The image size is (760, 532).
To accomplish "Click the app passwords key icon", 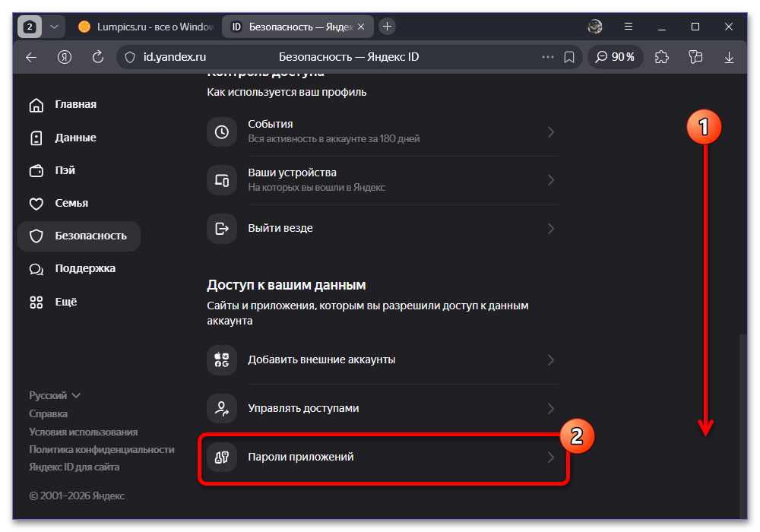I will [222, 457].
